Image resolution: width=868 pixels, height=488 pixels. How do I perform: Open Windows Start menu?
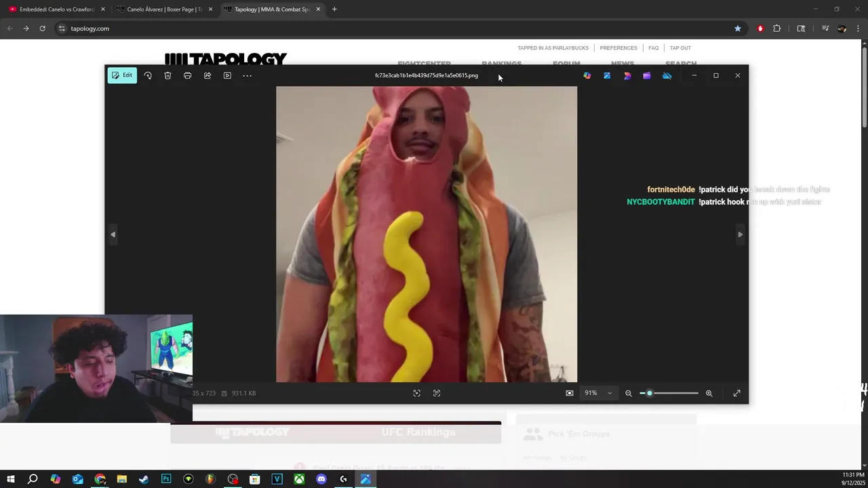coord(10,479)
